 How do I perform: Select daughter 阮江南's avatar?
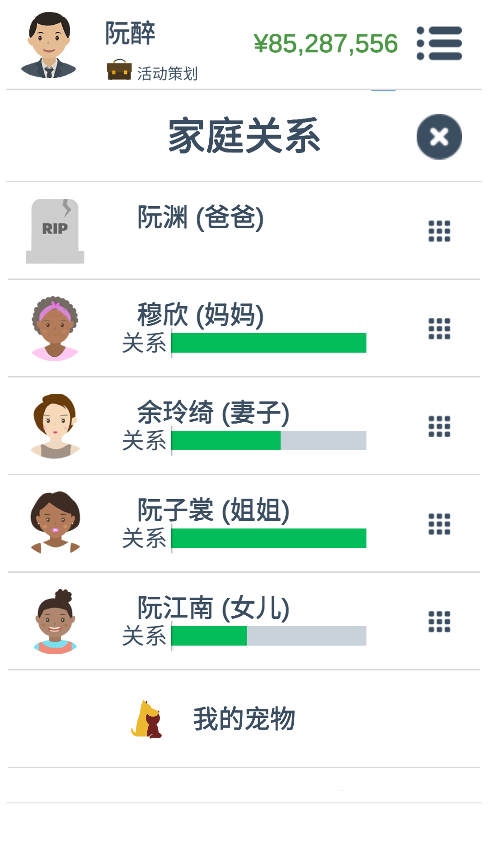tap(55, 622)
